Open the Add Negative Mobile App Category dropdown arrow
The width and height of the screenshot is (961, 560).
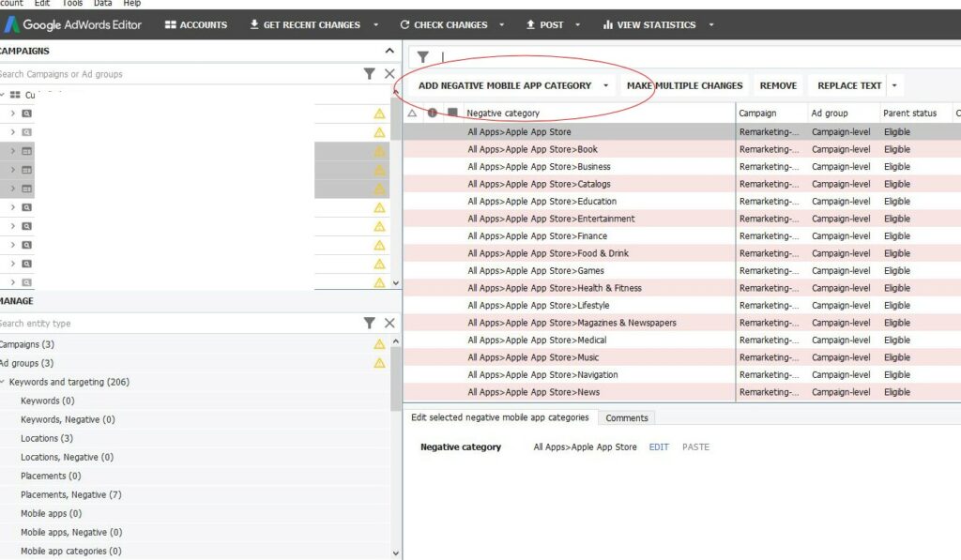point(605,85)
